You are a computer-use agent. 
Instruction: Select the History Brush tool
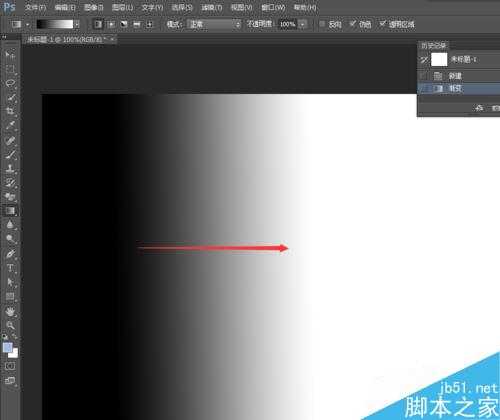(10, 183)
